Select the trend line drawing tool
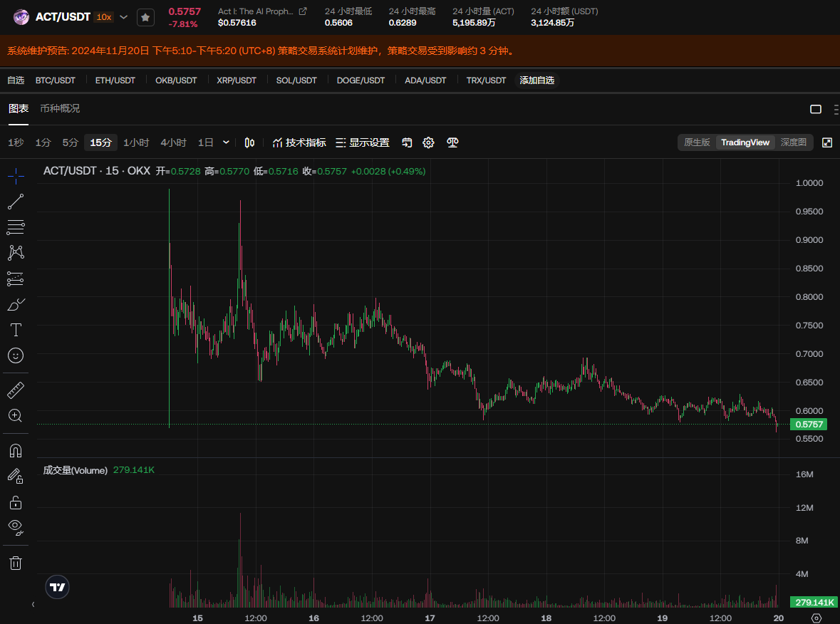Screen dimensions: 840x624 [16, 202]
